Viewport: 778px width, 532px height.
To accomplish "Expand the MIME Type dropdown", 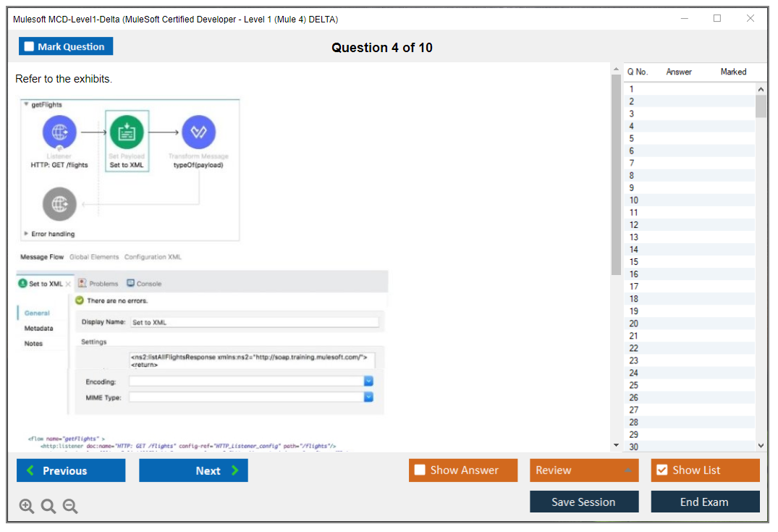I will 368,397.
